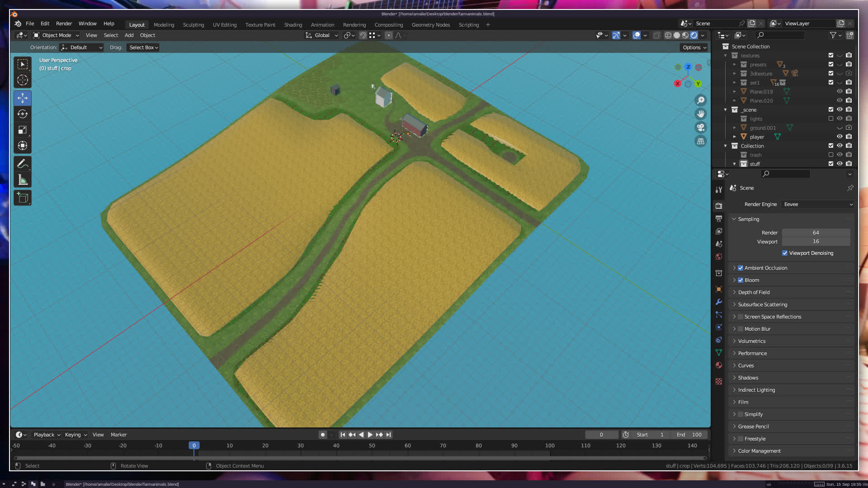This screenshot has width=868, height=488.
Task: Uncheck Viewport Denoising
Action: click(785, 253)
